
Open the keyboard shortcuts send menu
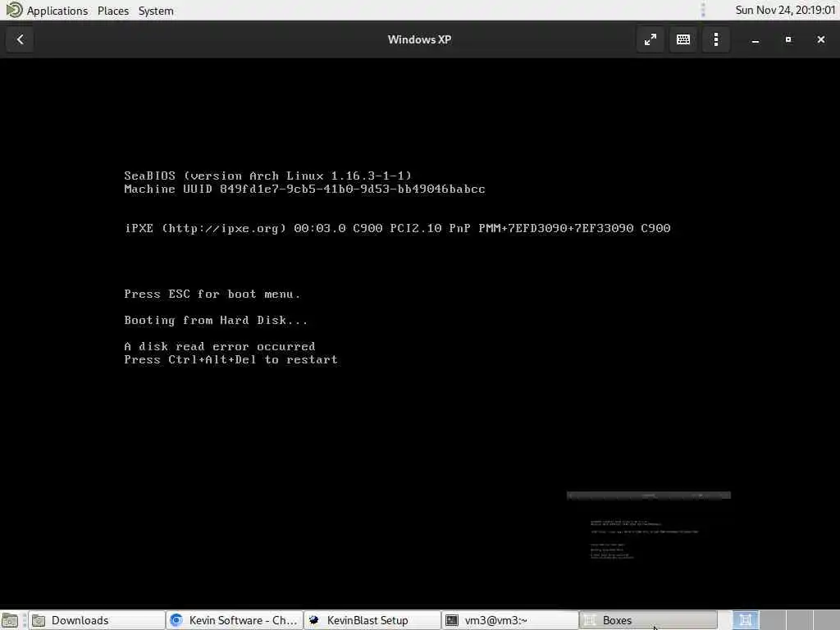point(683,39)
